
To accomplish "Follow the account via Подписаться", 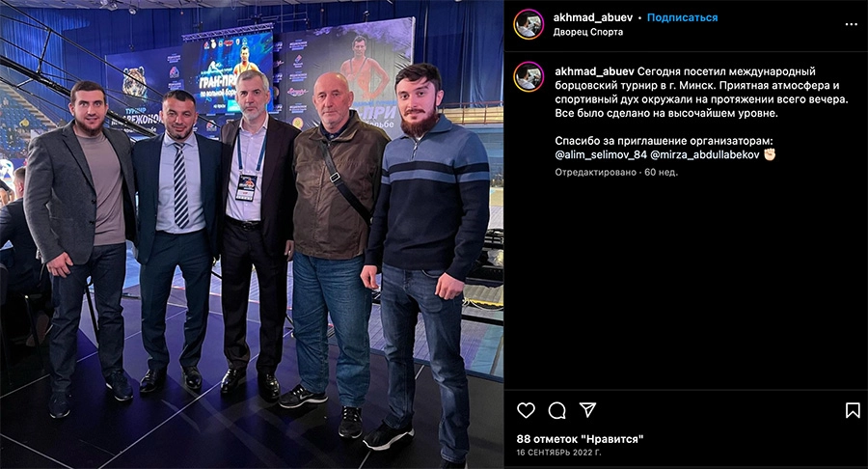I will click(x=682, y=17).
